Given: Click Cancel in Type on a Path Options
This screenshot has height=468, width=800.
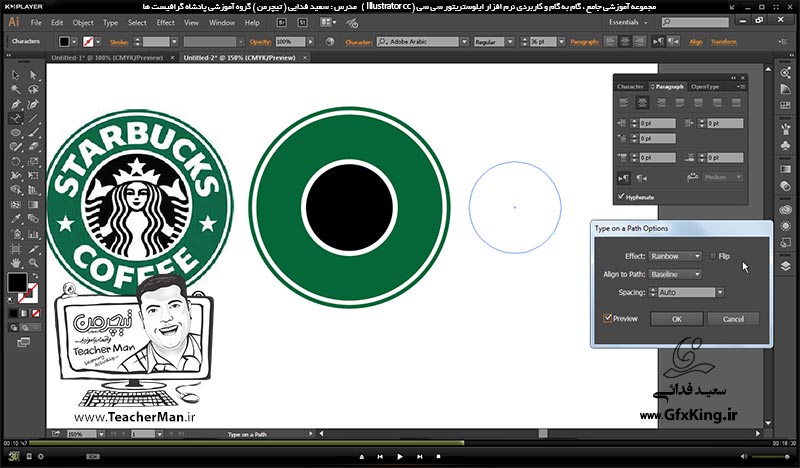Looking at the screenshot, I should click(733, 319).
